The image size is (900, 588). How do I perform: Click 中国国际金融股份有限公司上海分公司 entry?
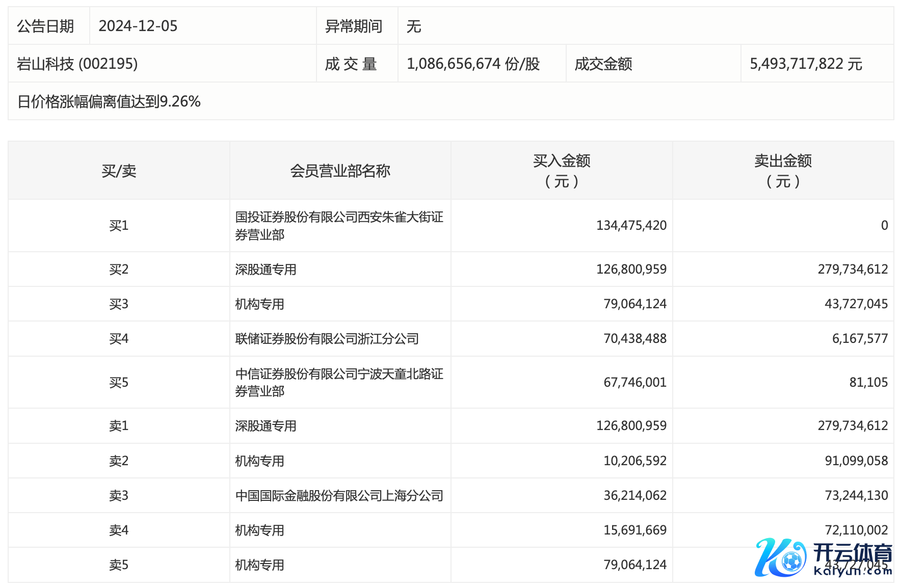pyautogui.click(x=339, y=495)
